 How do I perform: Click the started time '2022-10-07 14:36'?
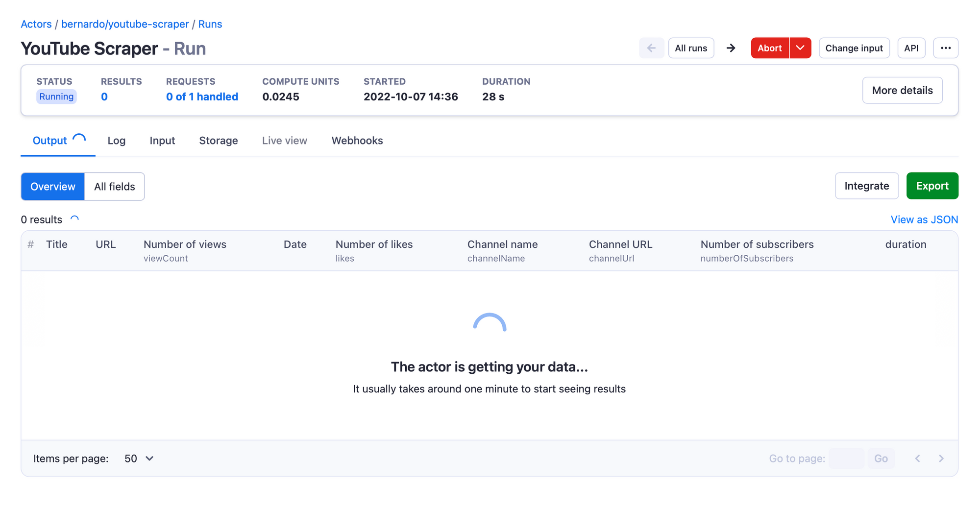click(411, 97)
